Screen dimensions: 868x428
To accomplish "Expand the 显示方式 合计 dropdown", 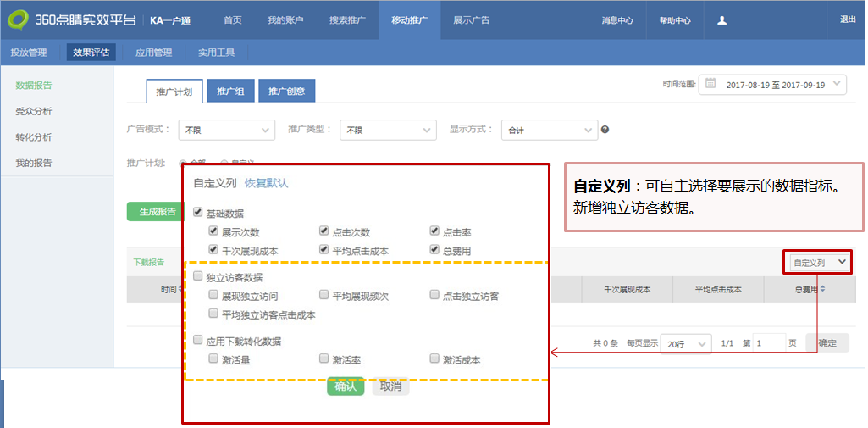I will (550, 130).
